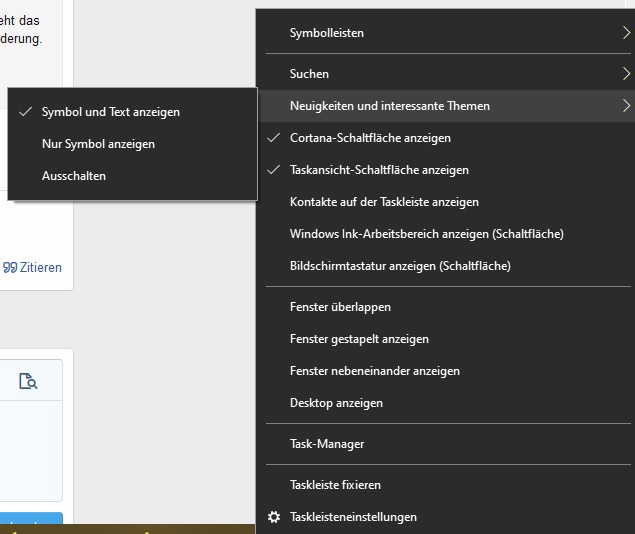Click the Zitieren quote link
635x534 pixels.
click(33, 267)
